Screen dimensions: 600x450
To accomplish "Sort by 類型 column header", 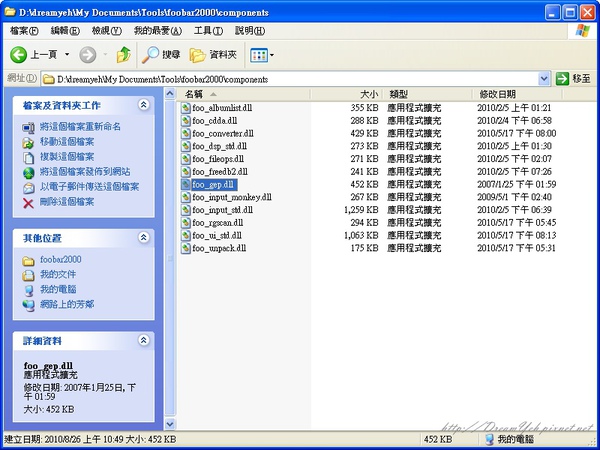I will pos(427,94).
